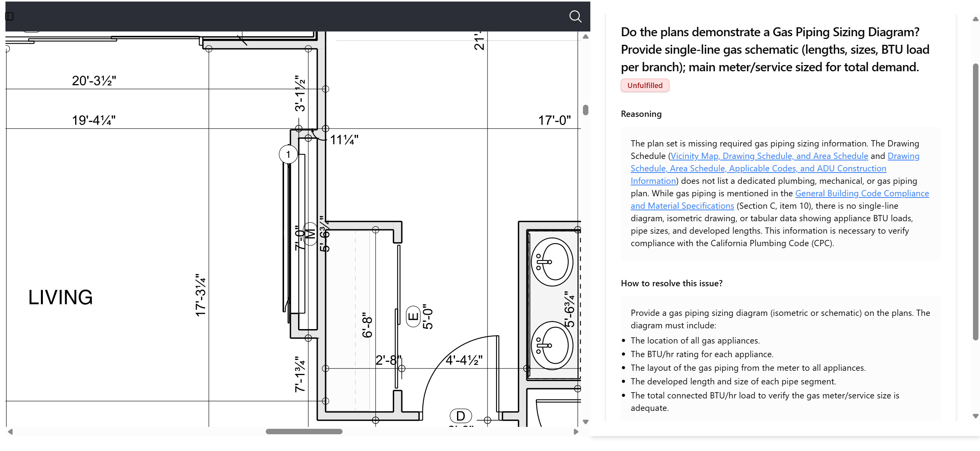Click the right panel scroll up arrow

tap(975, 19)
